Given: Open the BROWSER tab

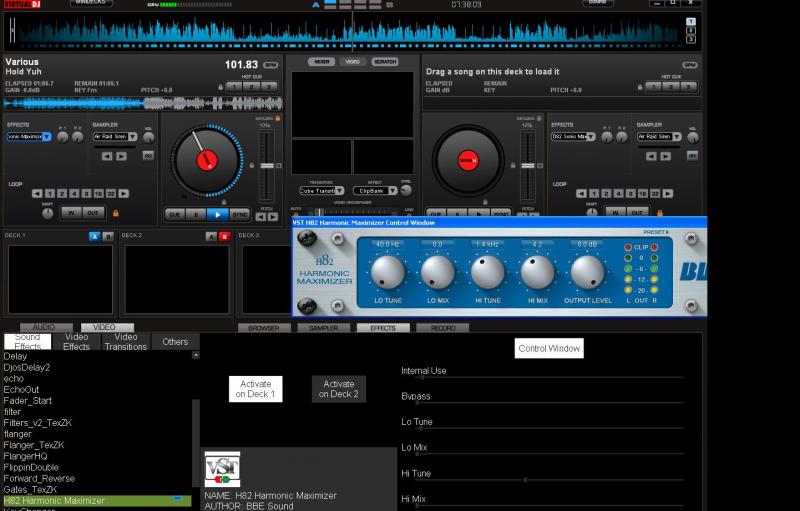Looking at the screenshot, I should pyautogui.click(x=264, y=328).
